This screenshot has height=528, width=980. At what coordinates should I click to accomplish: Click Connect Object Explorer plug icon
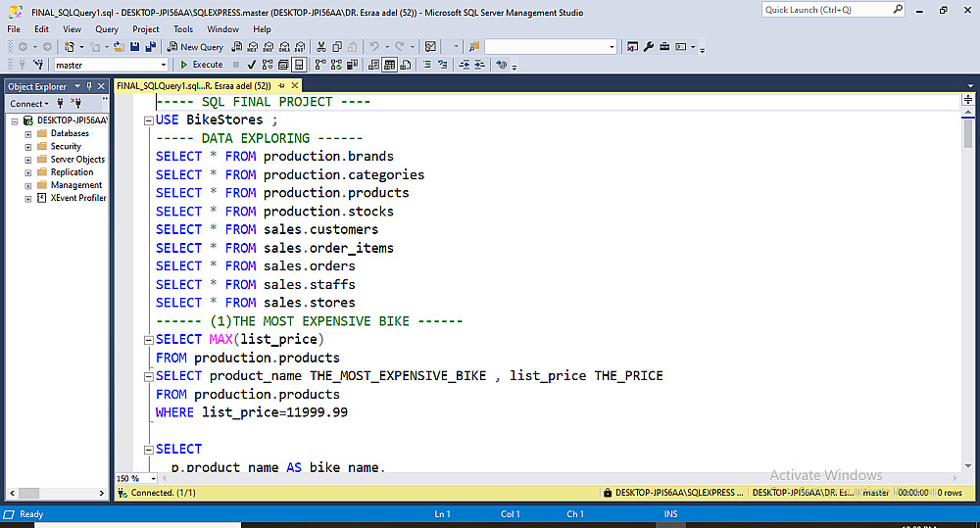61,104
